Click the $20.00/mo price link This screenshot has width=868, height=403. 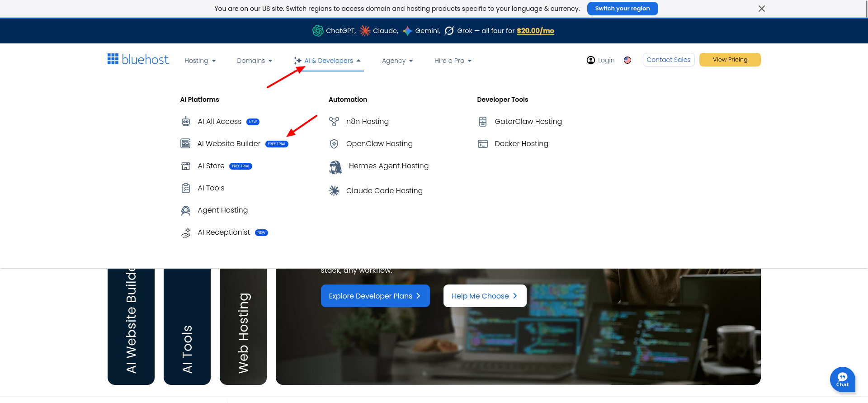click(x=536, y=31)
